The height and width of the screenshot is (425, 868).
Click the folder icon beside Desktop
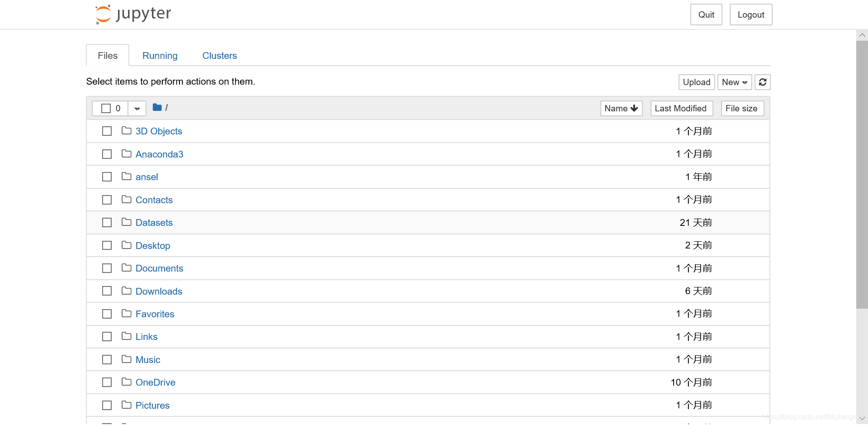[127, 245]
